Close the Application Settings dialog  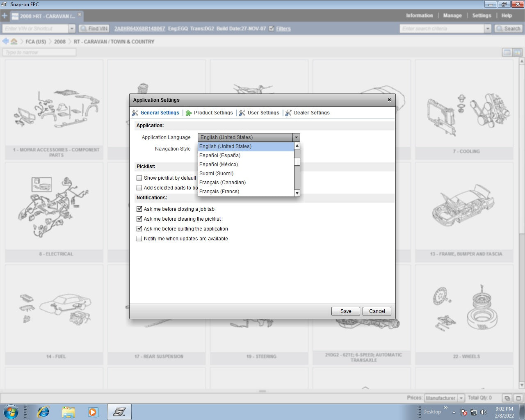[x=389, y=100]
